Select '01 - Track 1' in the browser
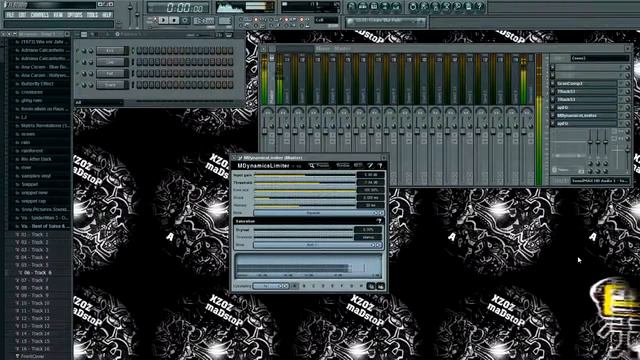640x360 pixels. pos(34,235)
